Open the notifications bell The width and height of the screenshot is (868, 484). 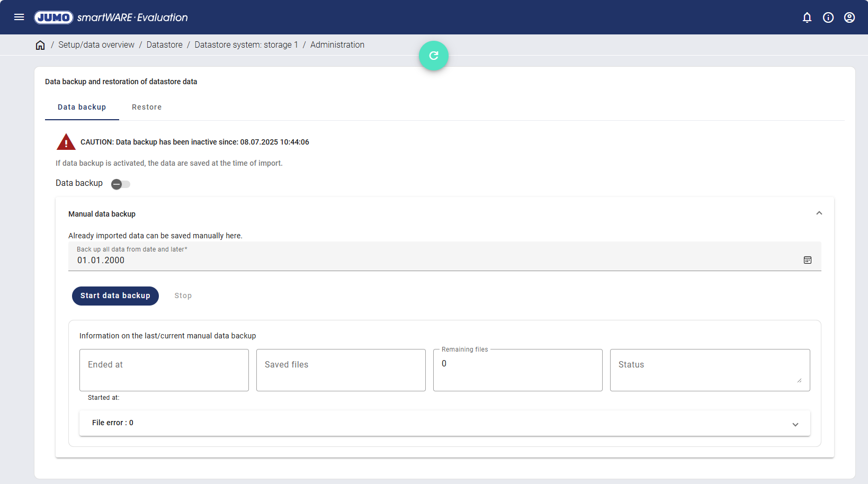coord(807,17)
